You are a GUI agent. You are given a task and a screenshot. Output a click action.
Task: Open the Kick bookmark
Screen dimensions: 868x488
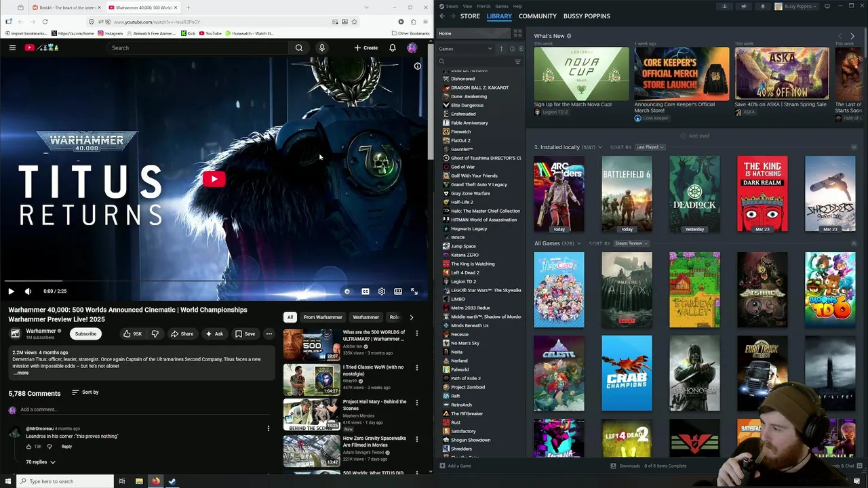(188, 33)
